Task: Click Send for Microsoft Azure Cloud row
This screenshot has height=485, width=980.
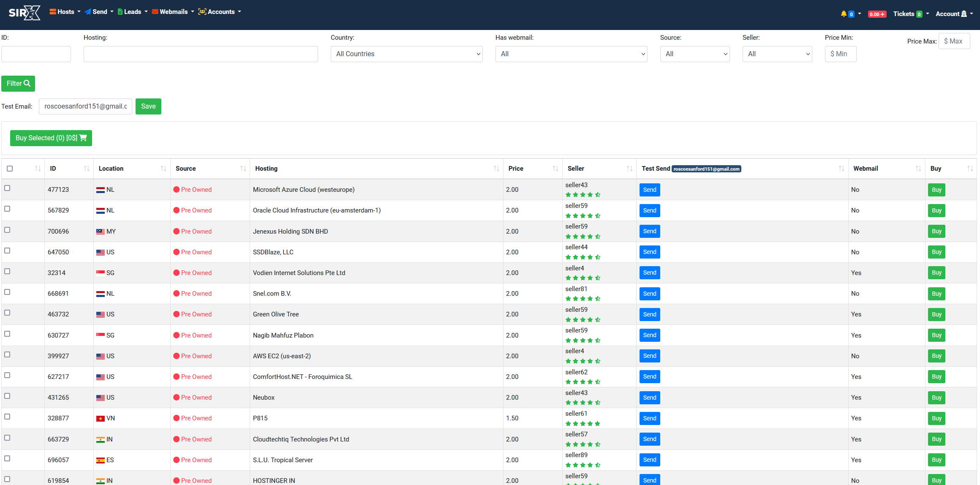Action: (650, 190)
